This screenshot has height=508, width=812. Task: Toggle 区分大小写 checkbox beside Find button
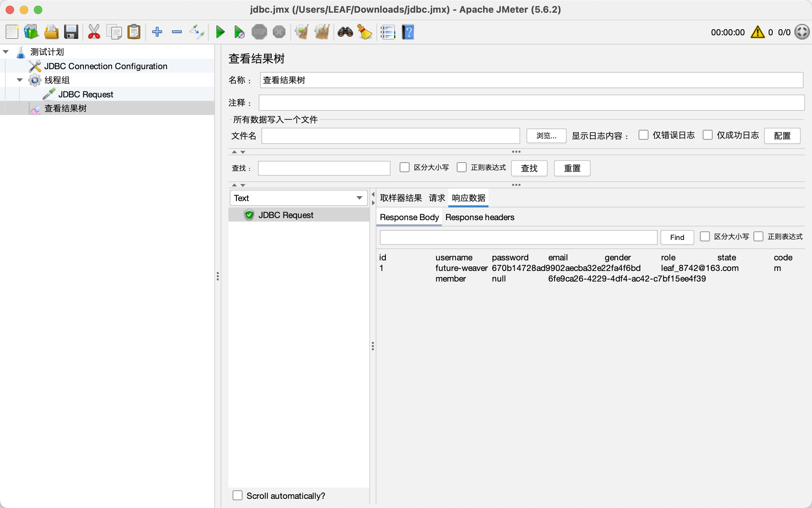coord(705,236)
